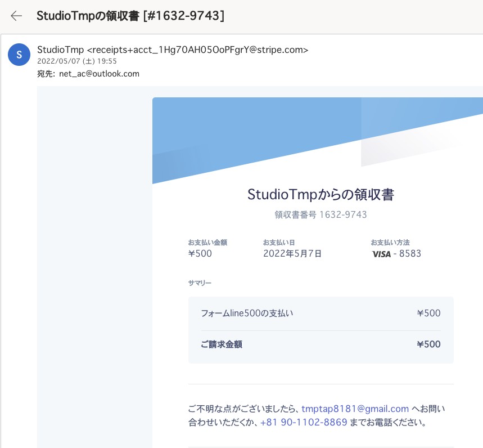Click the receipt number 領収書番号 1632-9743
Image resolution: width=483 pixels, height=448 pixels.
click(321, 214)
